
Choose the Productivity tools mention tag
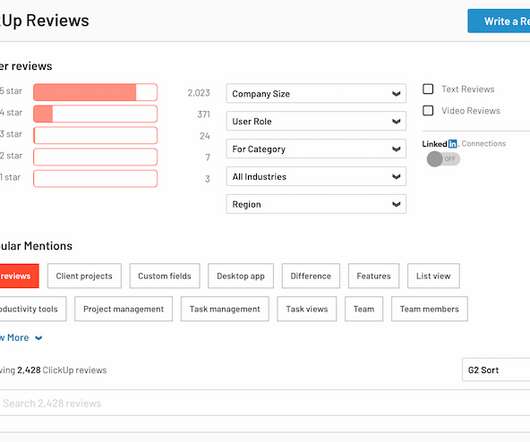pos(33,309)
